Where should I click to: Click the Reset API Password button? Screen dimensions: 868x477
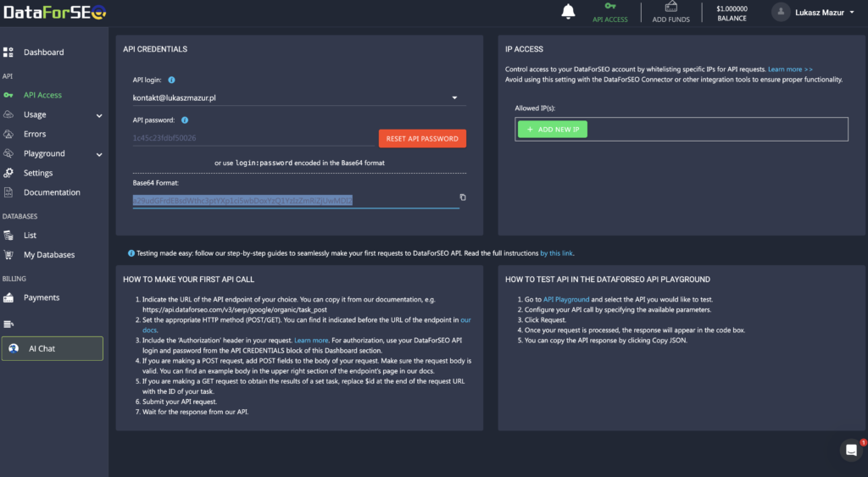422,138
